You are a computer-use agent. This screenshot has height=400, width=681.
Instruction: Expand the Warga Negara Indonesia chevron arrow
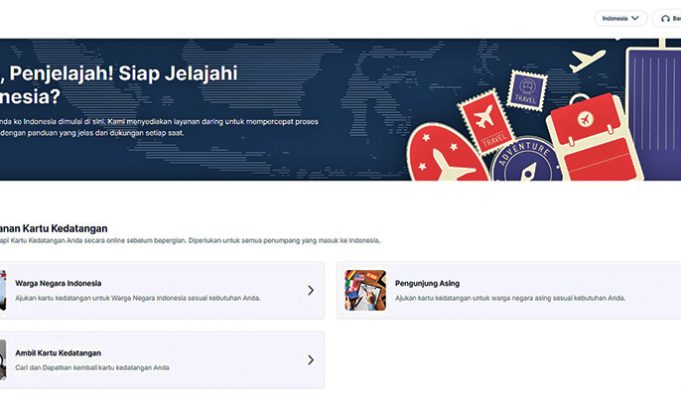point(310,290)
